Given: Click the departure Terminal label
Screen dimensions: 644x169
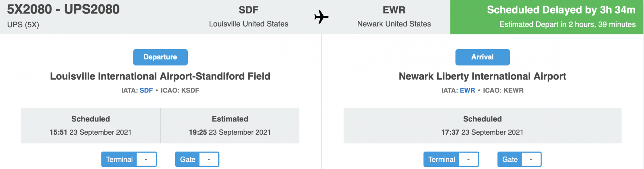Looking at the screenshot, I should [119, 159].
